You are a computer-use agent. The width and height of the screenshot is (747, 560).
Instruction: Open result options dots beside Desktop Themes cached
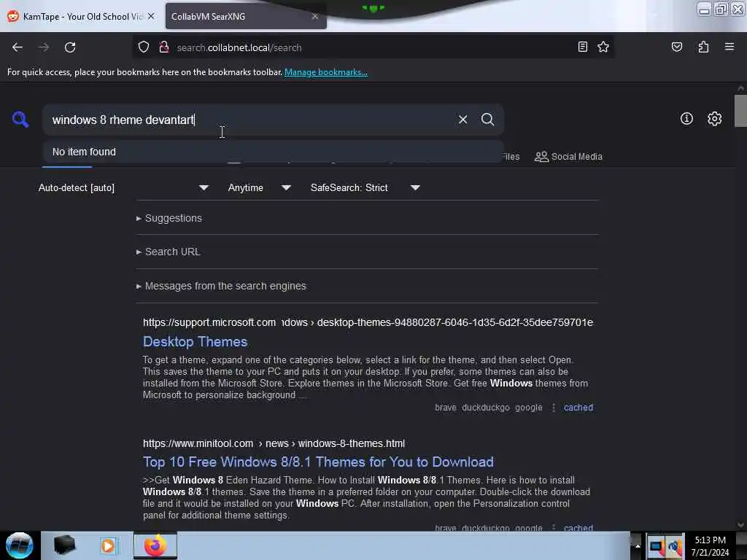tap(553, 408)
